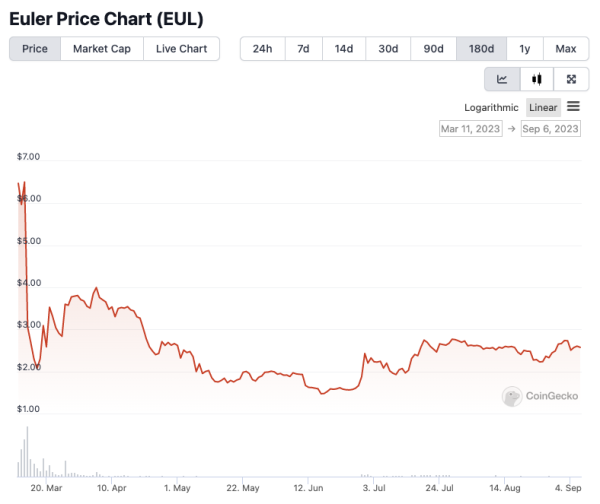Select Linear scale

543,108
